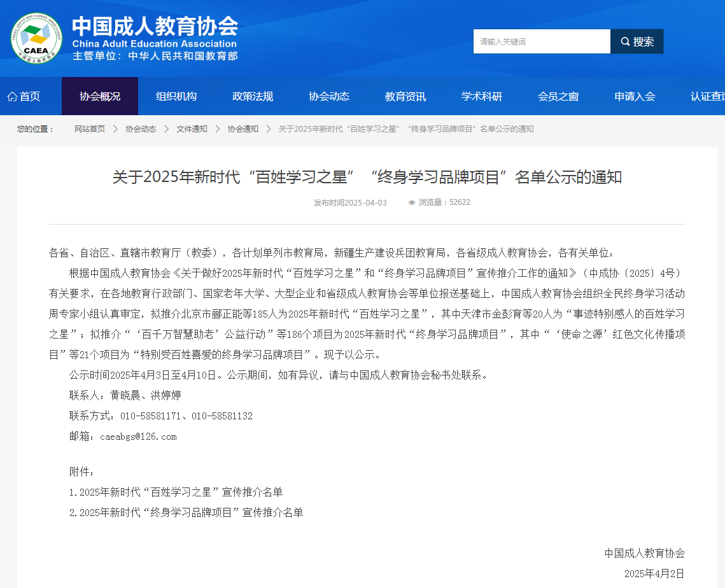725x588 pixels.
Task: Click 主管单位：中华人民共和国教育部 text in header
Action: 155,56
